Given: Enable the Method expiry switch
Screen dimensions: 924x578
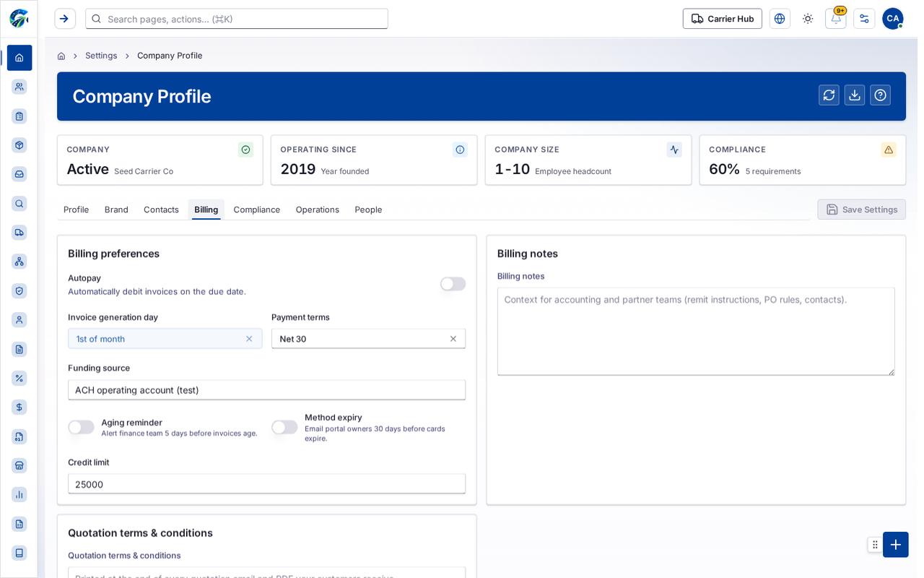Looking at the screenshot, I should tap(284, 427).
